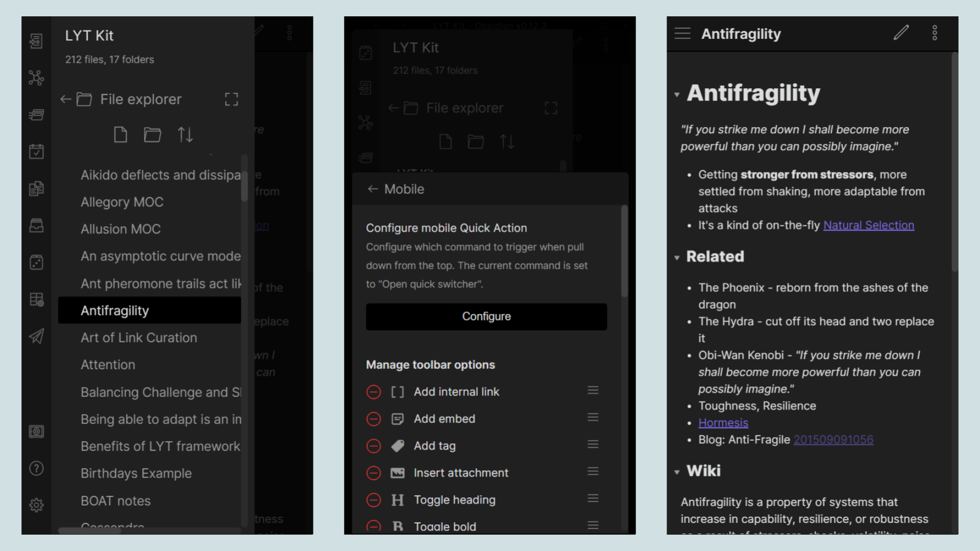Screen dimensions: 980x551
Task: Grab reorder handle for Toggle heading
Action: click(x=593, y=498)
